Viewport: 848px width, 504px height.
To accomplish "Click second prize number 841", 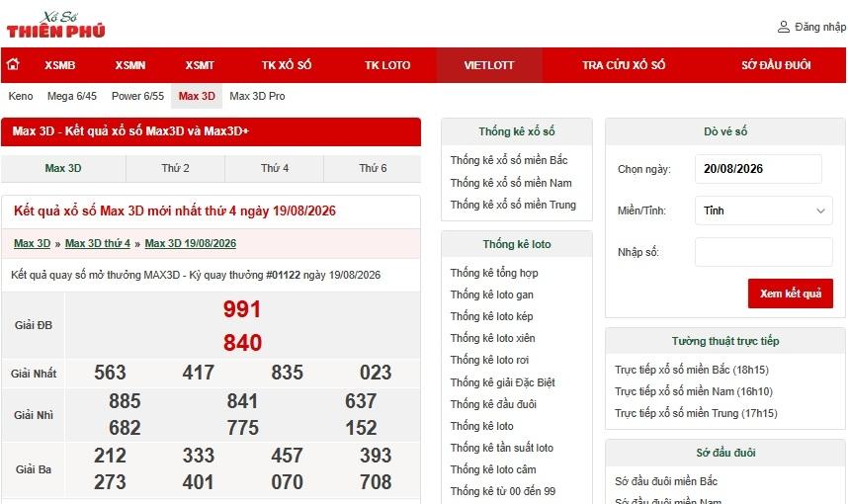I will (242, 400).
